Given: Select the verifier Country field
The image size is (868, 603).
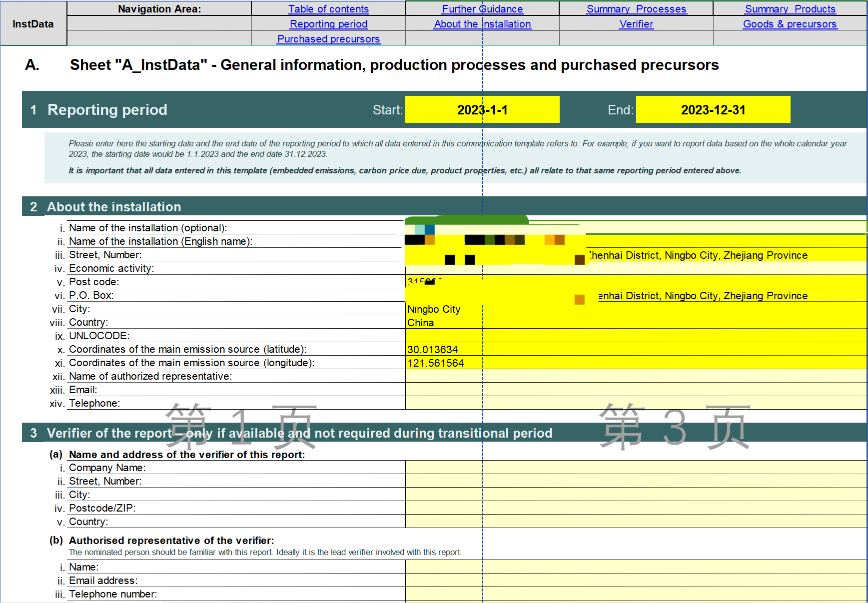Looking at the screenshot, I should click(x=636, y=522).
